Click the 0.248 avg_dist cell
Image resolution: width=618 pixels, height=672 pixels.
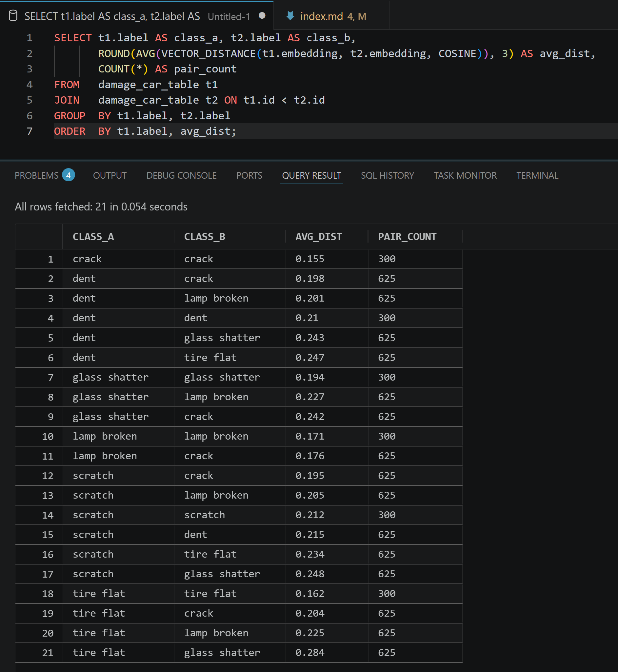click(310, 574)
